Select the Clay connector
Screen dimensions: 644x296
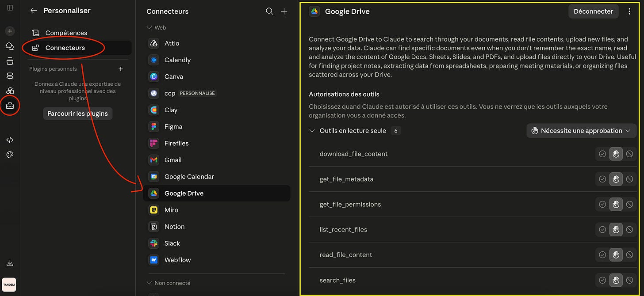click(217, 110)
